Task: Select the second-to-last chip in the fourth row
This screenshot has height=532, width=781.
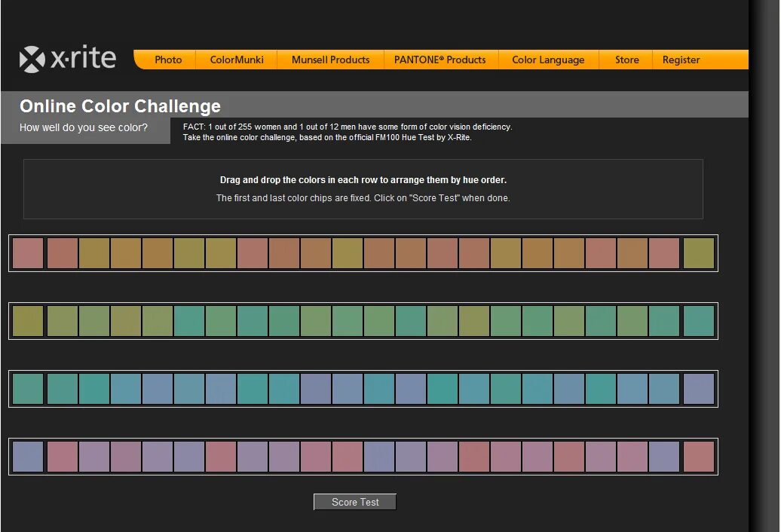Action: 664,457
